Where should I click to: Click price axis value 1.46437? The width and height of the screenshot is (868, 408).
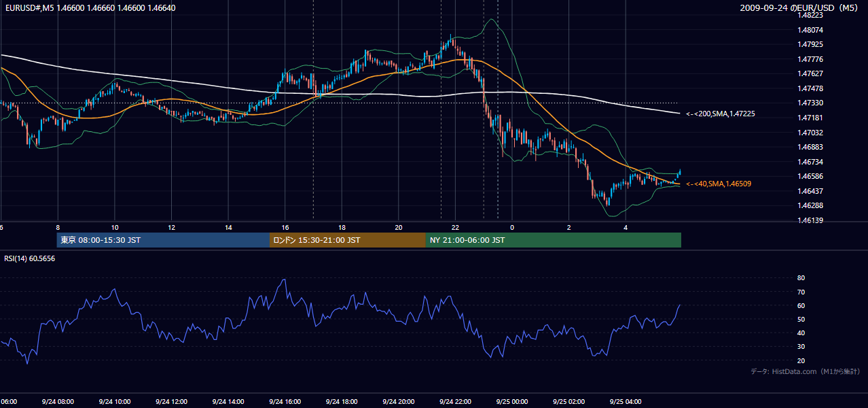(x=811, y=191)
